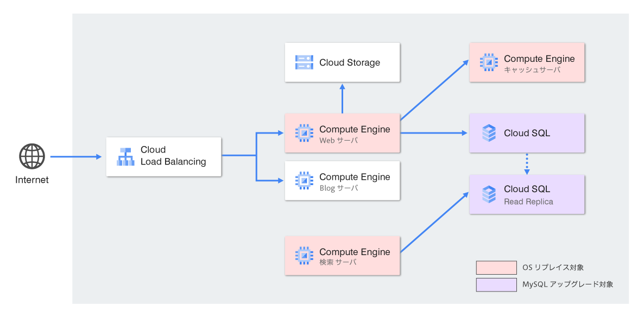Click the primary Cloud SQL database icon
Image resolution: width=644 pixels, height=317 pixels.
tap(489, 133)
